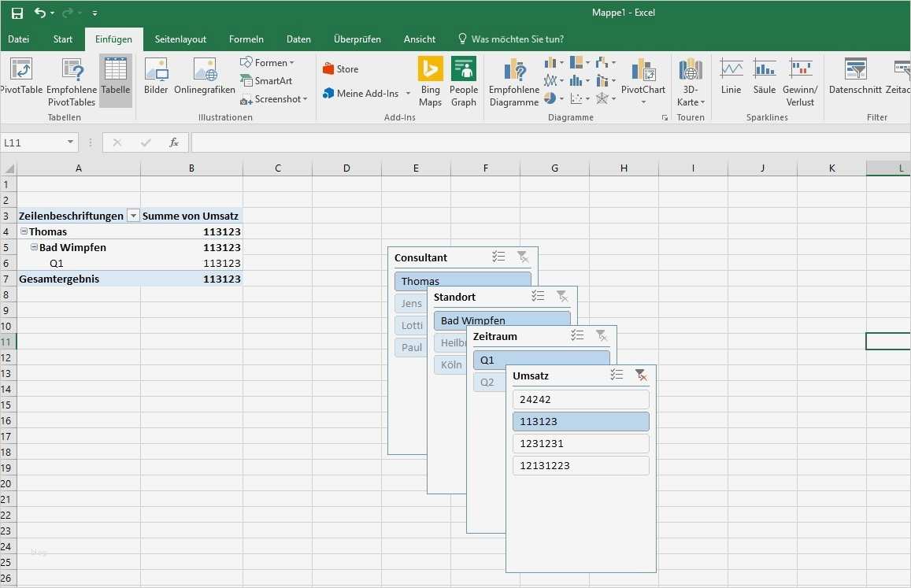Select 24242 in the Umsatz slicer
Screen dimensions: 911x588
point(580,399)
